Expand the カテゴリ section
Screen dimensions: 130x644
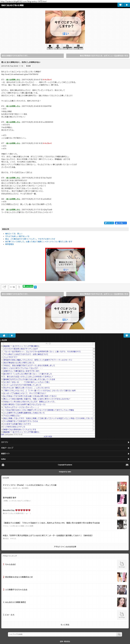point(65,442)
